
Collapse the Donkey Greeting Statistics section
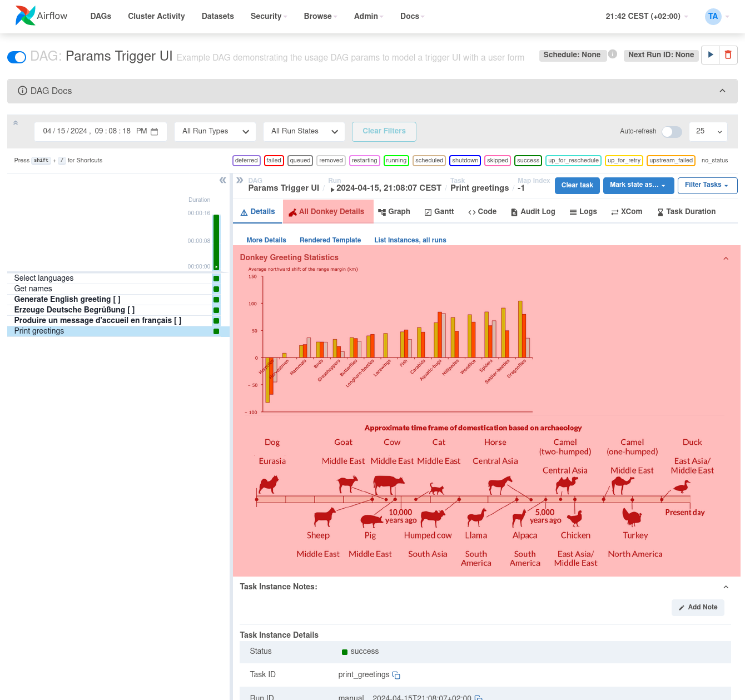click(726, 259)
